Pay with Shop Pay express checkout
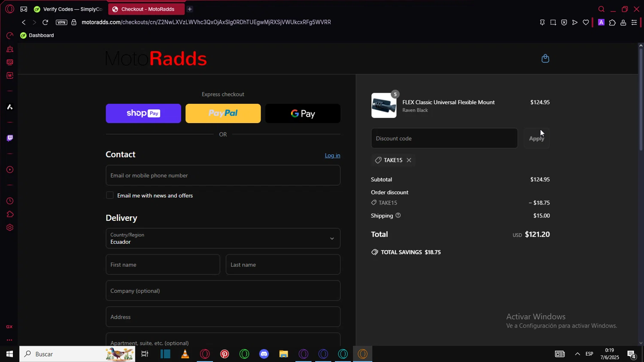 coord(143,113)
